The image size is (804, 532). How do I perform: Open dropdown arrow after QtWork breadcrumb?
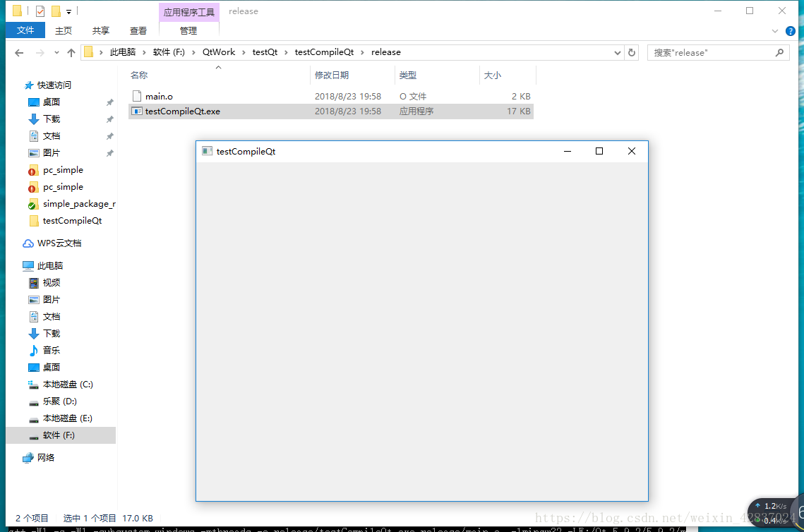pyautogui.click(x=244, y=52)
